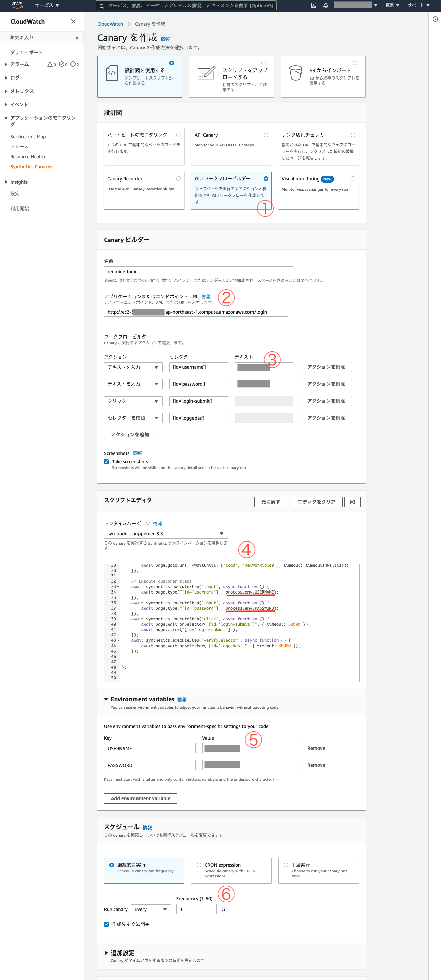
Task: Expand the 追加設定 section
Action: 106,952
